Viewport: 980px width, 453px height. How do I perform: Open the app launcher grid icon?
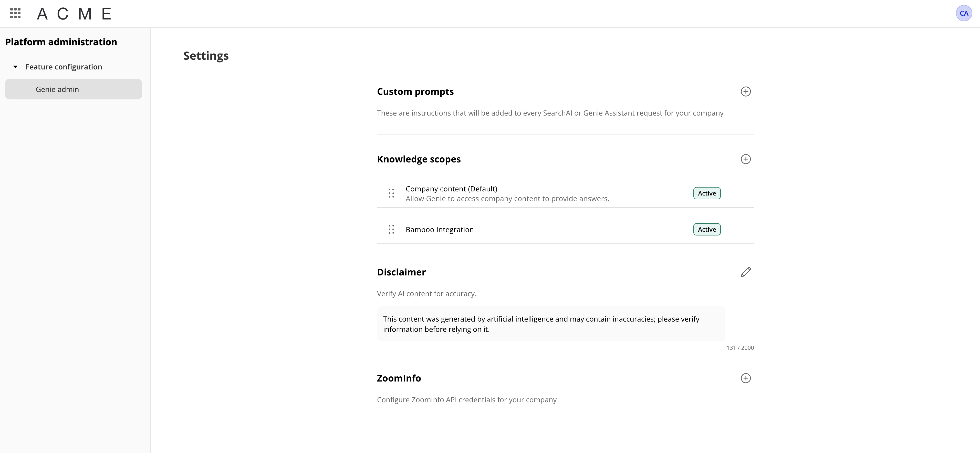(x=15, y=13)
